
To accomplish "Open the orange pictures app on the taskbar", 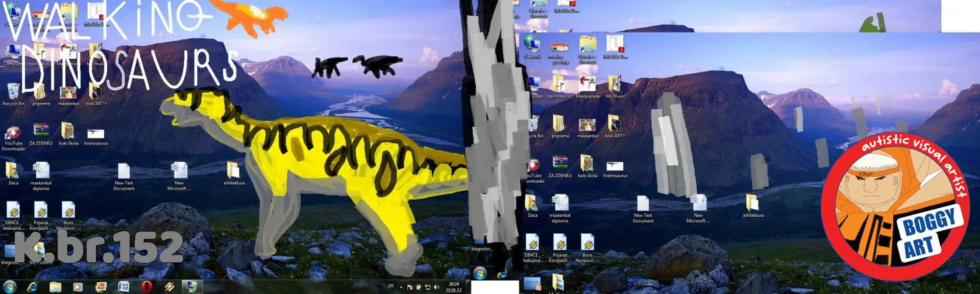I will (x=101, y=287).
